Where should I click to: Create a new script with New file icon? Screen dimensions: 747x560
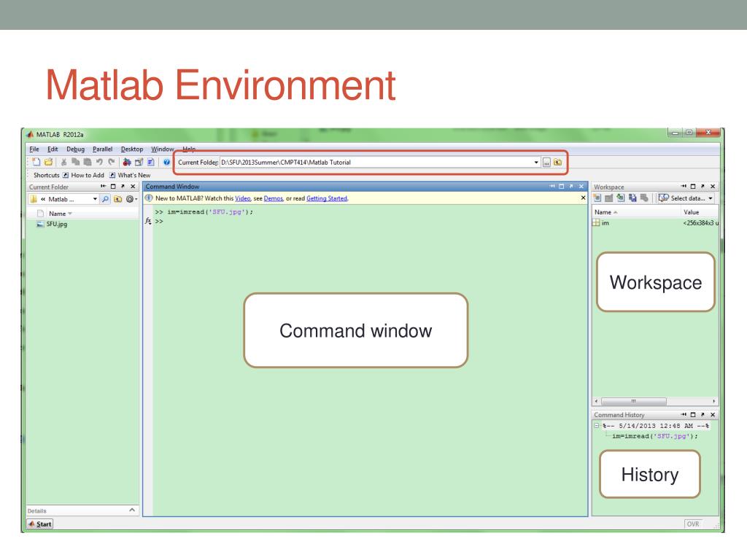36,163
